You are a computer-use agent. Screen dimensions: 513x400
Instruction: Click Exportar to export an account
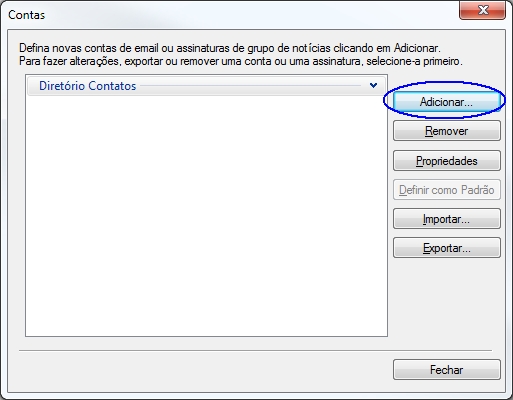[447, 248]
